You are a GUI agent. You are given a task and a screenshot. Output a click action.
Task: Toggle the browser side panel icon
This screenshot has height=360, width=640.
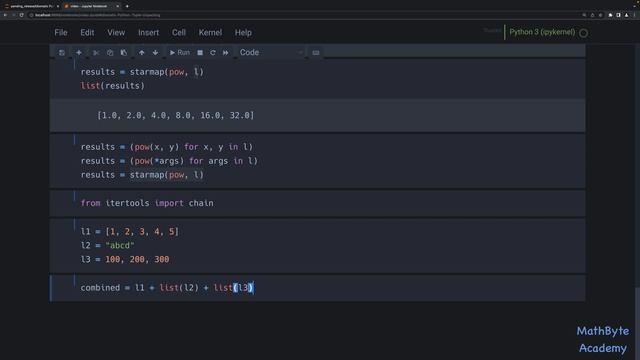tap(618, 15)
